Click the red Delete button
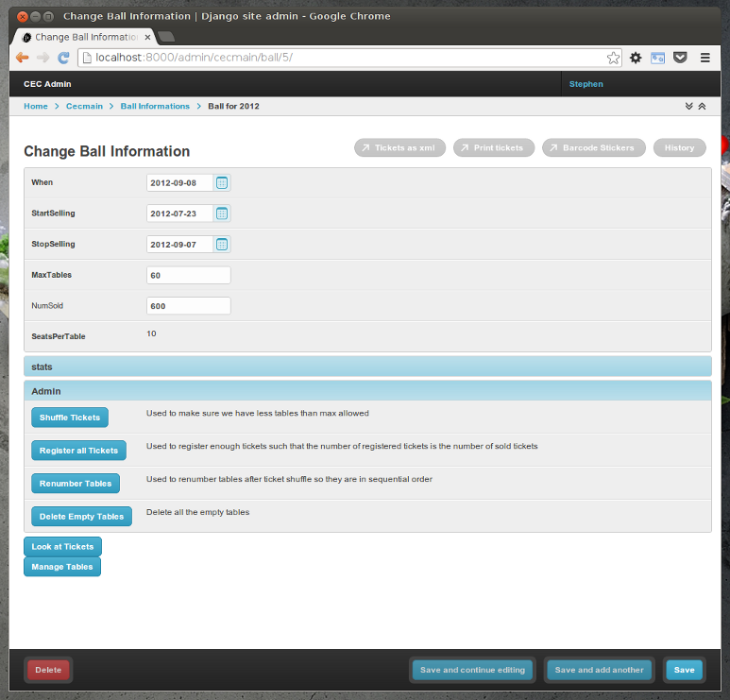This screenshot has width=730, height=700. click(x=48, y=670)
